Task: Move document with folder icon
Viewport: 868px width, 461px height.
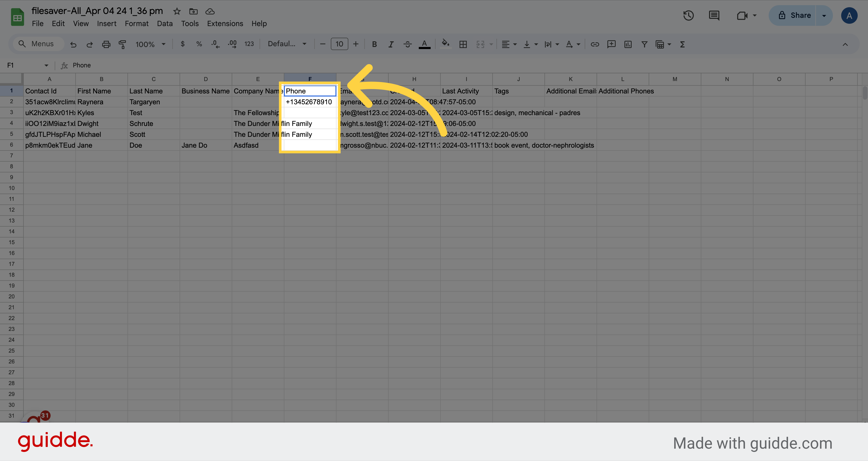Action: click(x=194, y=11)
